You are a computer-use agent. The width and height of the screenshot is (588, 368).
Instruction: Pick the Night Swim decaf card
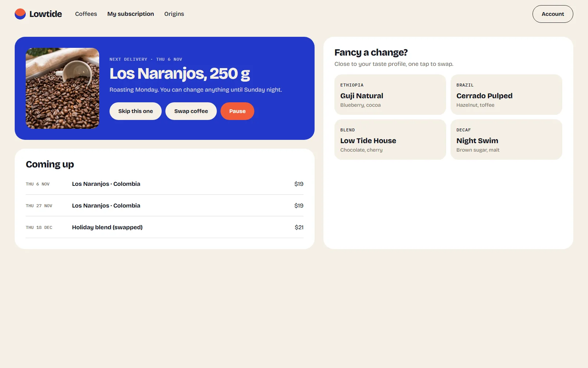pos(506,139)
